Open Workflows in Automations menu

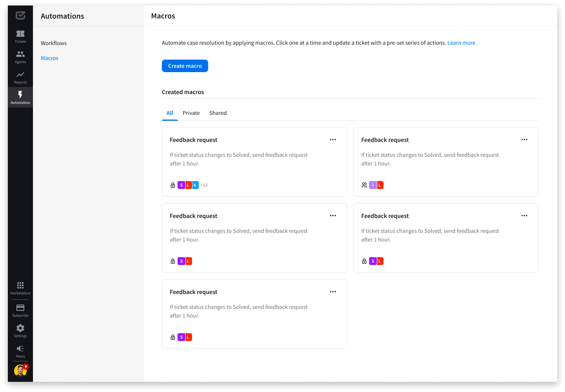point(54,43)
